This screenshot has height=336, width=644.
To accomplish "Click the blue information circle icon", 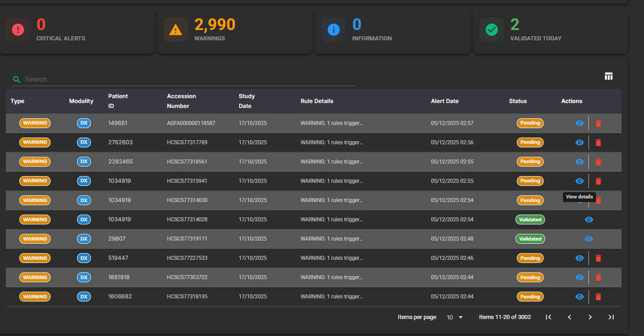I will (x=334, y=30).
